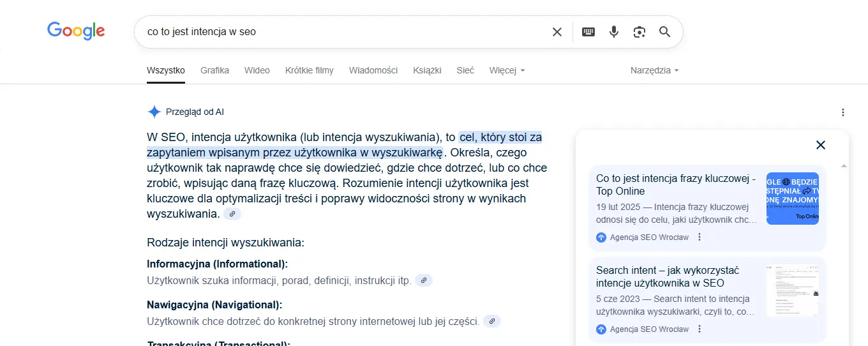The width and height of the screenshot is (868, 346).
Task: Open 'Co to jest intencja frazy kluczowej' source
Action: tap(676, 185)
